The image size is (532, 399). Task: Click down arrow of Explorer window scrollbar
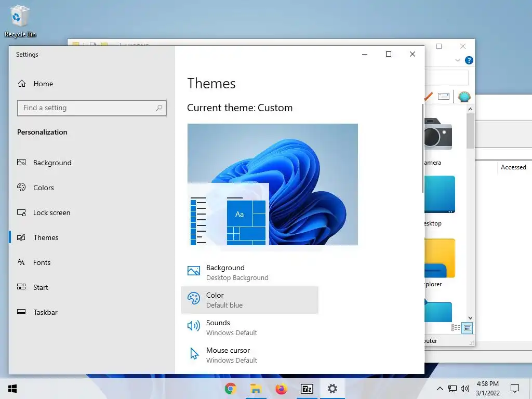[x=470, y=318]
